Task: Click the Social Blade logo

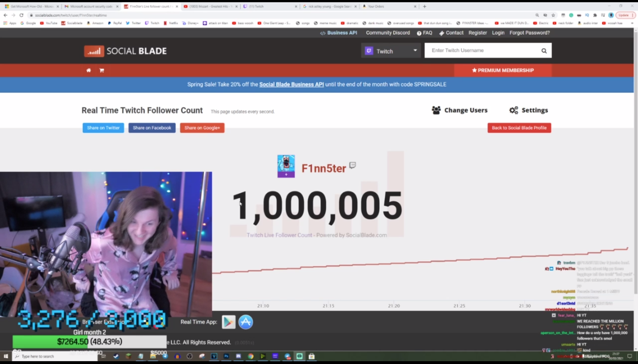Action: 125,52
